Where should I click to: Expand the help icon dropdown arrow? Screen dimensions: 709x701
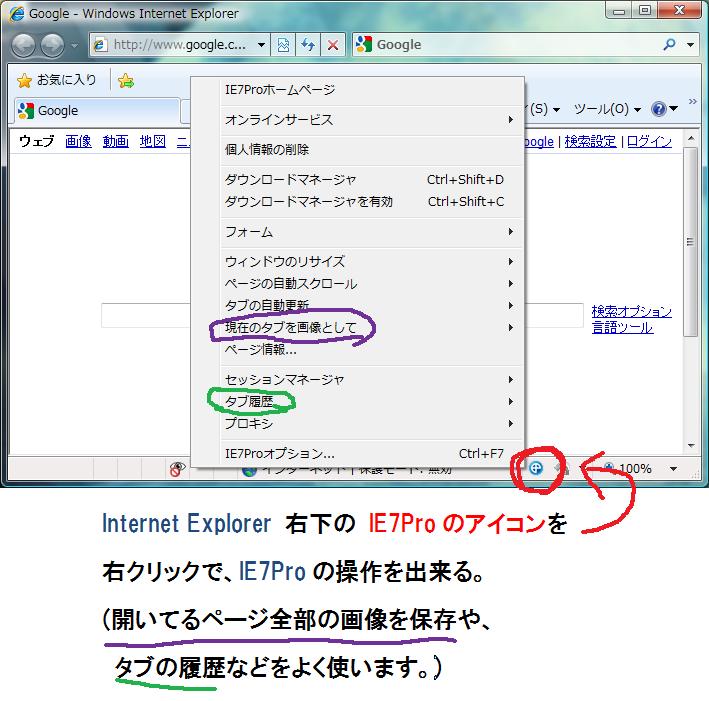point(674,109)
